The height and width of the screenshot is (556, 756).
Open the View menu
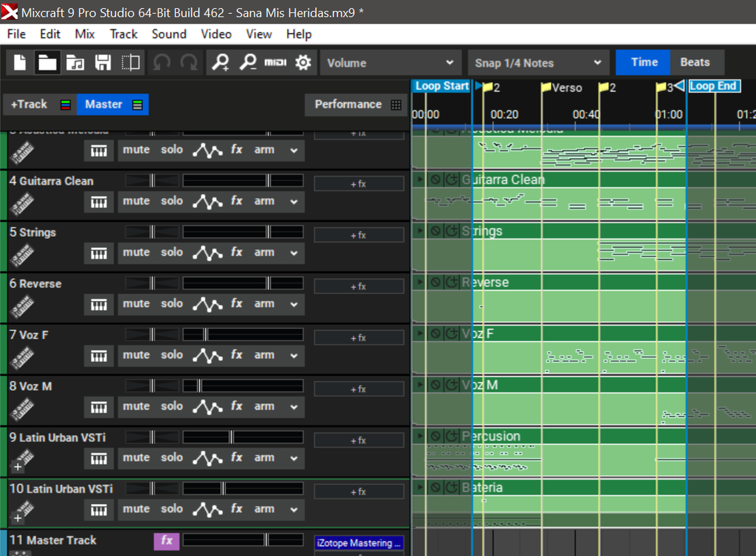(x=259, y=34)
